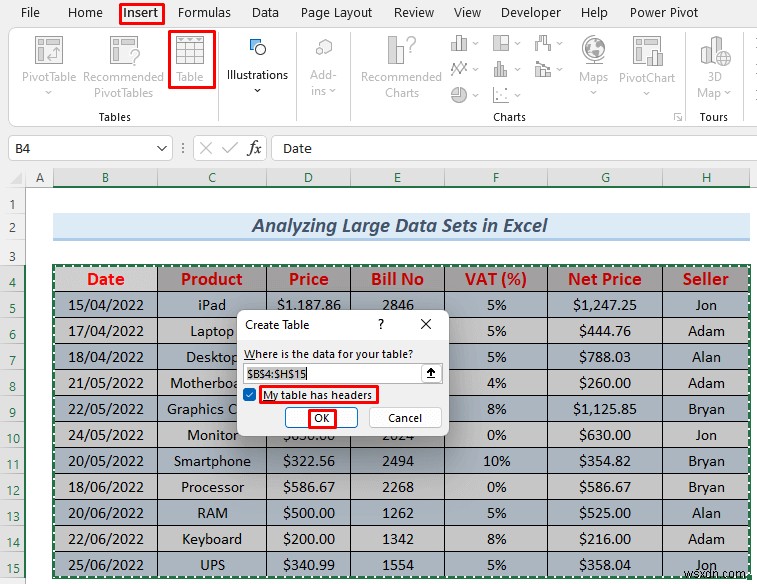Switch to the Data tab
The height and width of the screenshot is (584, 757).
[x=265, y=13]
